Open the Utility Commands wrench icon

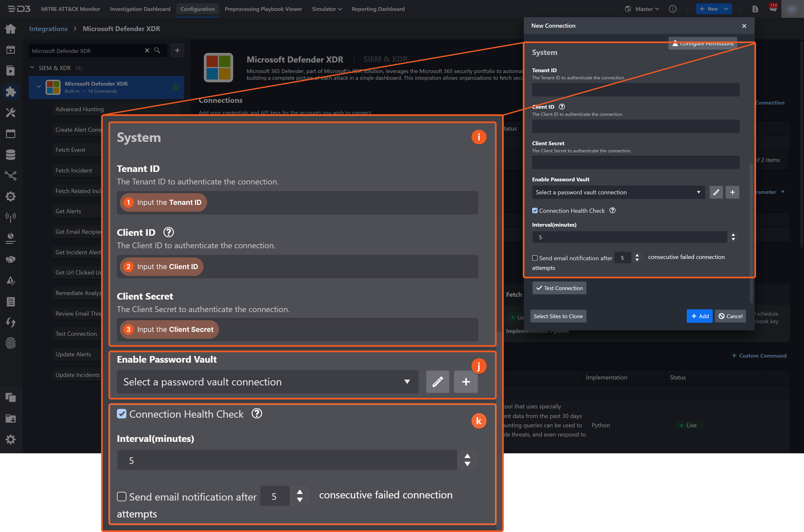click(10, 112)
